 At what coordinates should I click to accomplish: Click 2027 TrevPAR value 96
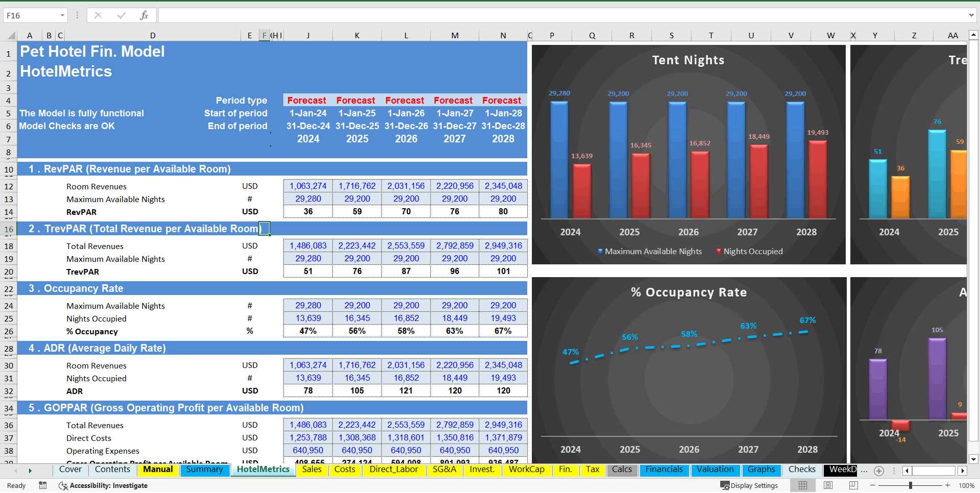tap(455, 272)
